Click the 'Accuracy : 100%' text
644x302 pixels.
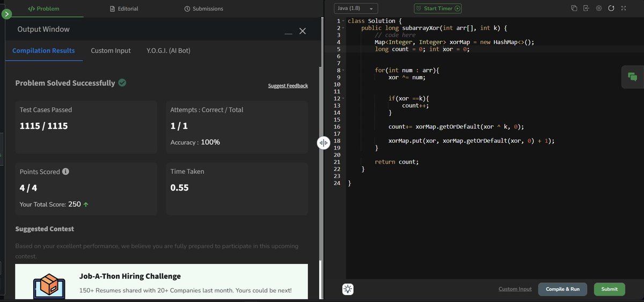pyautogui.click(x=195, y=142)
